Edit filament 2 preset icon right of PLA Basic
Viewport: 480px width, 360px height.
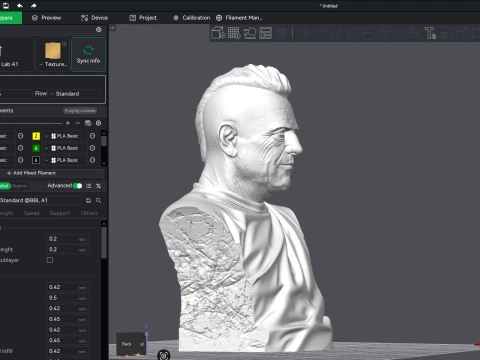(92, 136)
